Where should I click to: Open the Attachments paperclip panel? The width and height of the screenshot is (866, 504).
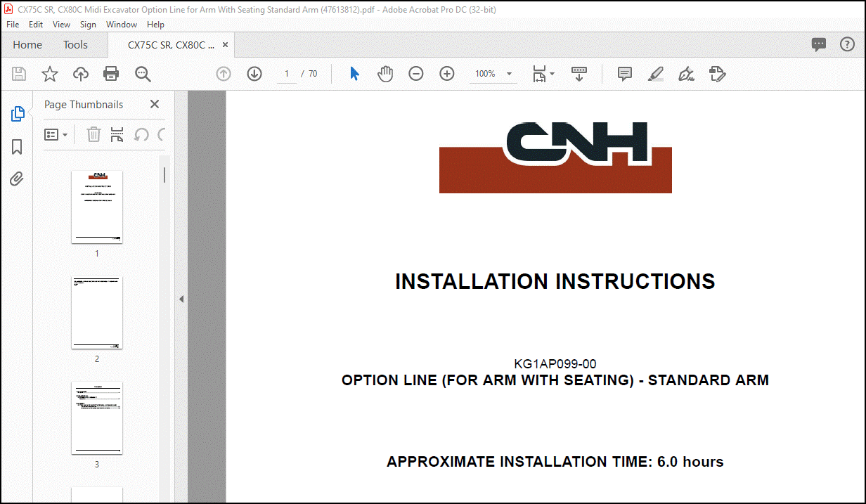(17, 179)
